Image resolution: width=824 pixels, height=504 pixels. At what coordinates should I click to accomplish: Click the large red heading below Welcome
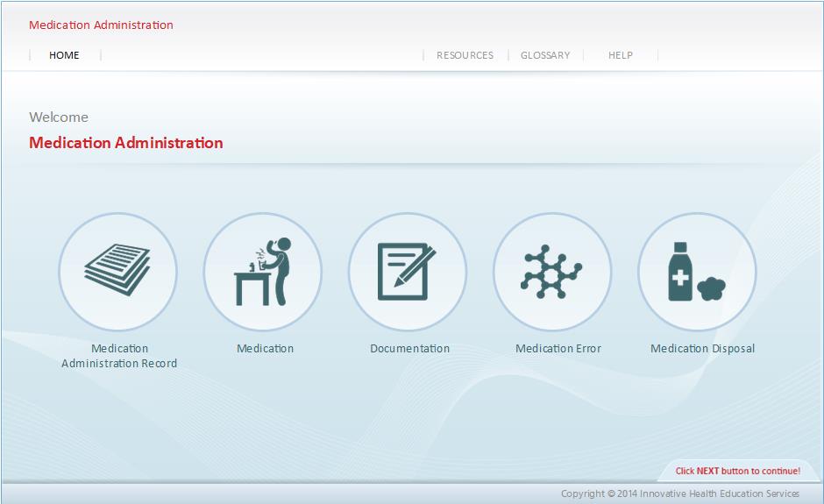pyautogui.click(x=126, y=143)
